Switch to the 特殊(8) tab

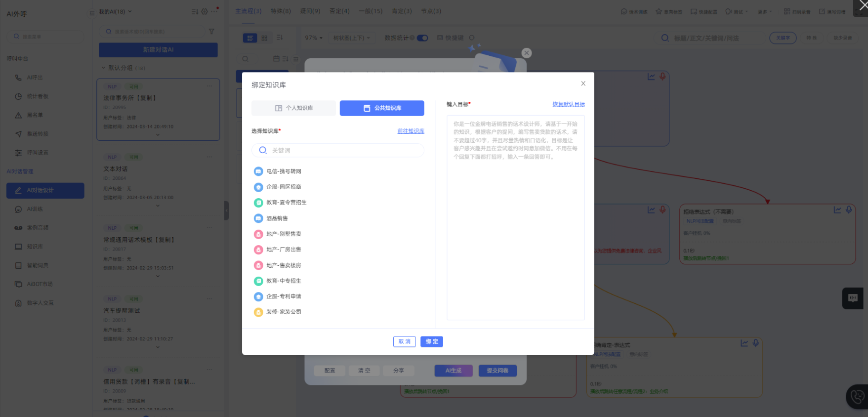pos(281,11)
